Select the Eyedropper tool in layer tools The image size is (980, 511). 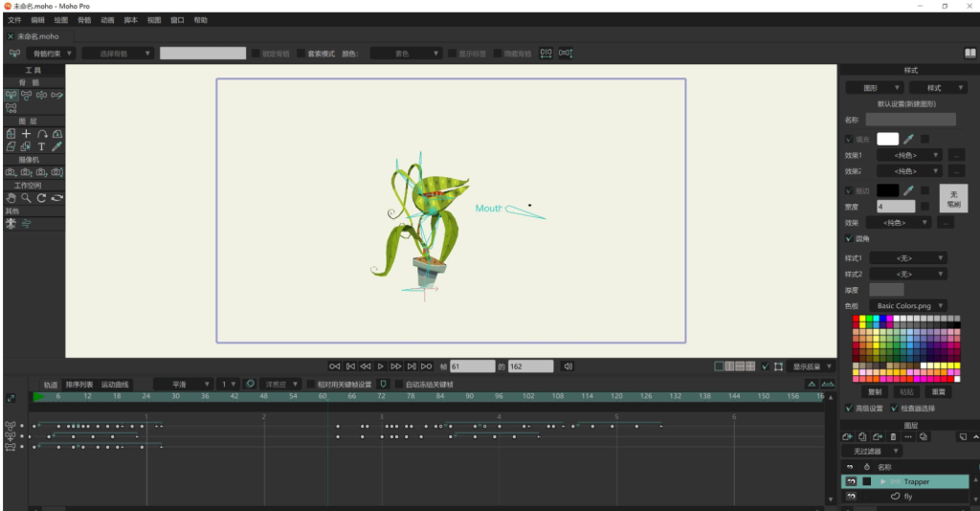pos(56,146)
